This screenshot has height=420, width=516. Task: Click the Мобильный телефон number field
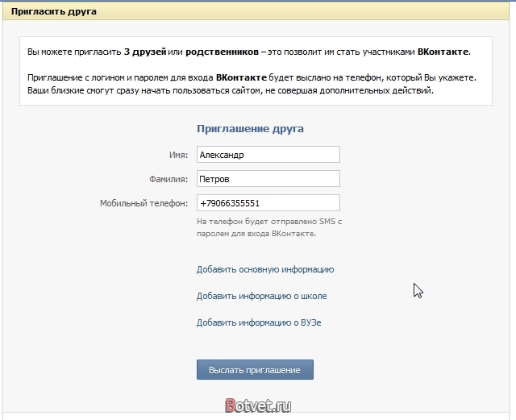click(268, 203)
